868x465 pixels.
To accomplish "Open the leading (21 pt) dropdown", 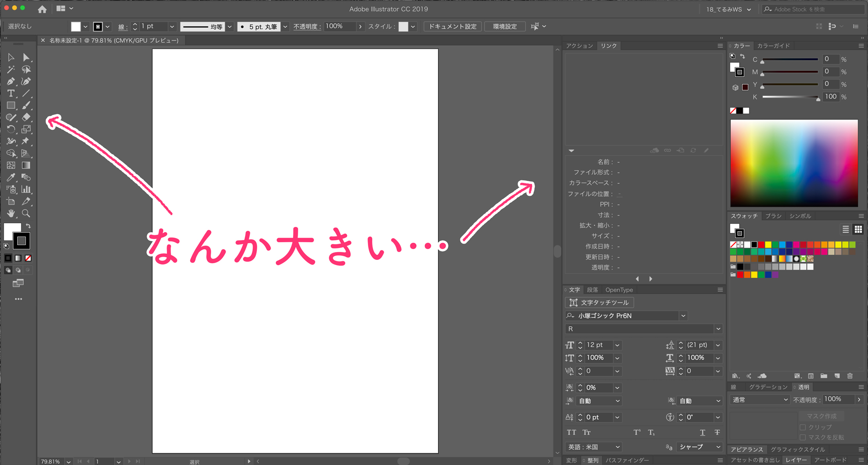I will 718,345.
